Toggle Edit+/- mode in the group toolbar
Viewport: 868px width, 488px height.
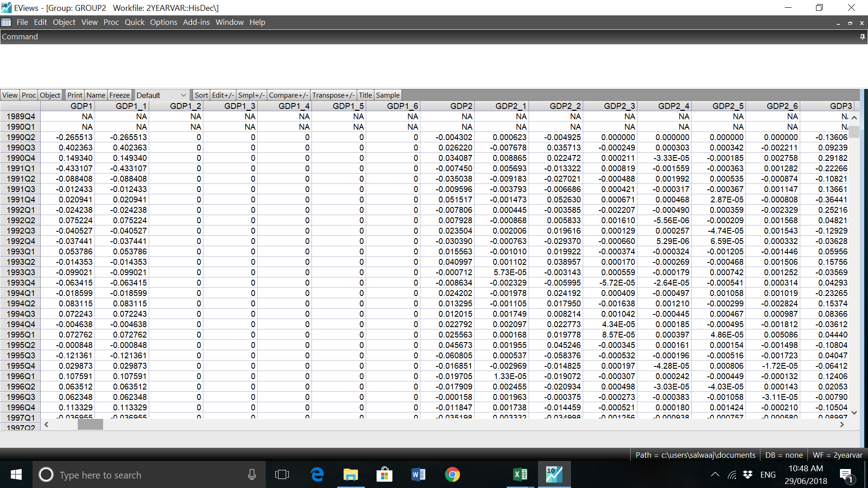pyautogui.click(x=223, y=95)
